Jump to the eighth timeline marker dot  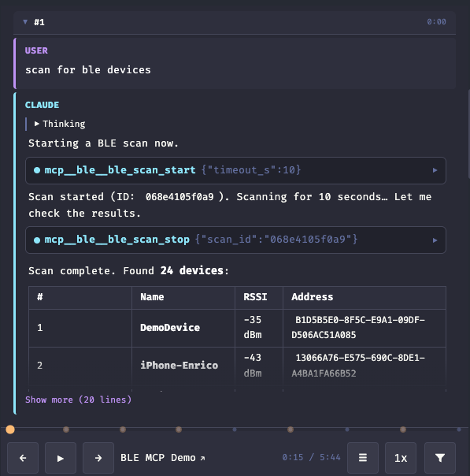pos(403,430)
